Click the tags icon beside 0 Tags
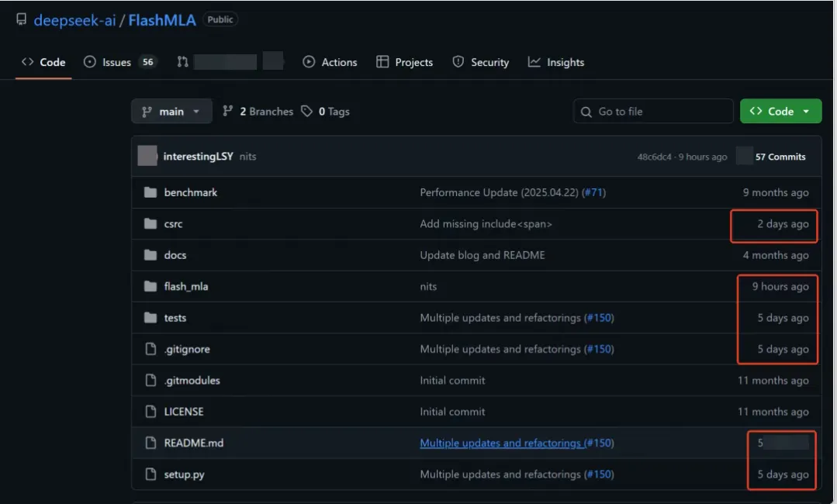The image size is (837, 504). [x=307, y=112]
